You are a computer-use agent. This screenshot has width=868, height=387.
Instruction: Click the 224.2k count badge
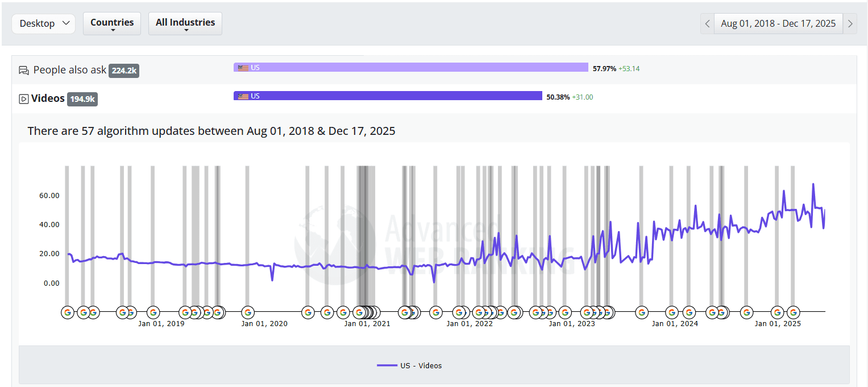[x=124, y=71]
